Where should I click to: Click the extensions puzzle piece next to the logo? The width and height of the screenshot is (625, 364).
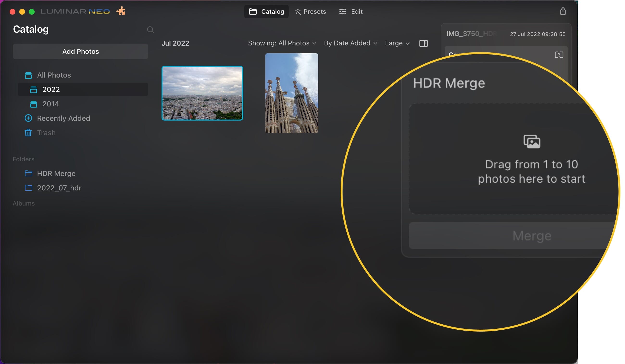[x=121, y=11]
